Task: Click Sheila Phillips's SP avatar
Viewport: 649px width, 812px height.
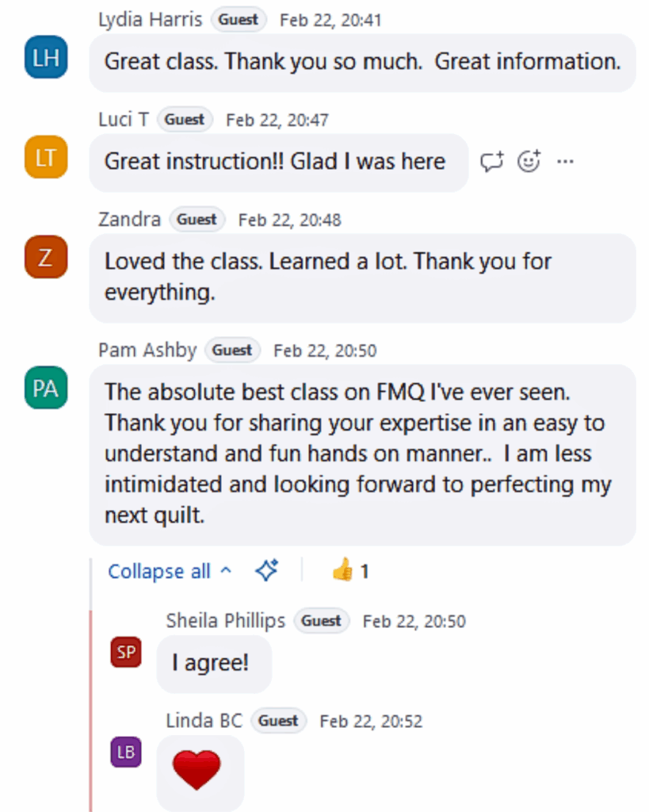Action: [126, 652]
